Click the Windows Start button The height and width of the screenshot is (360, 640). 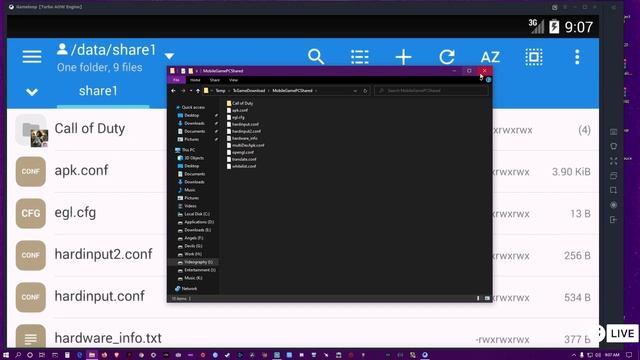pyautogui.click(x=6, y=355)
